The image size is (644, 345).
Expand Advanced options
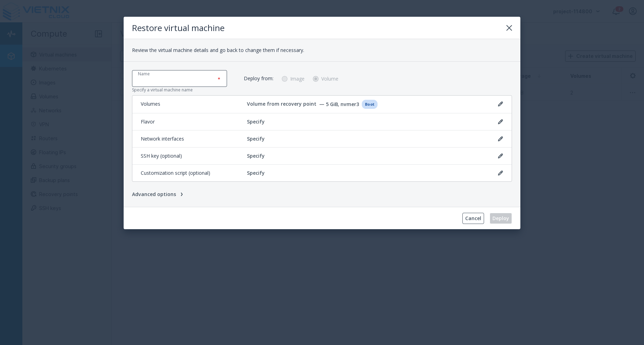158,194
